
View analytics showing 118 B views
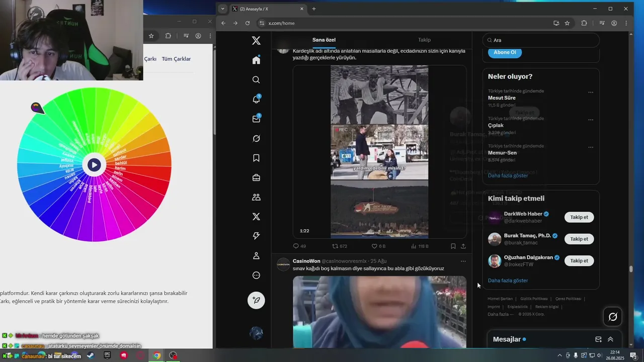pos(420,246)
